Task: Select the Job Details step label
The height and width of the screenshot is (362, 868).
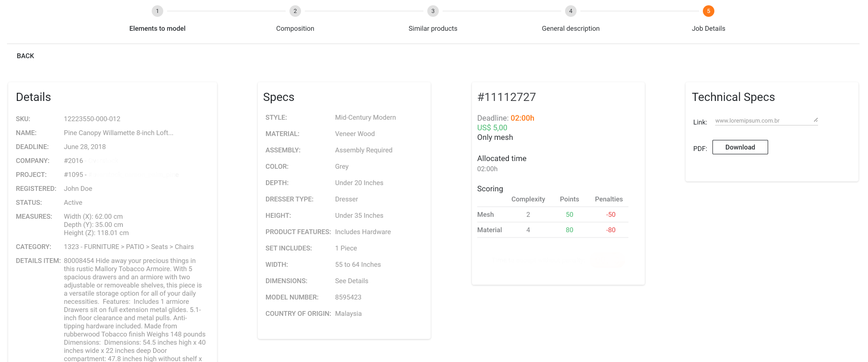Action: (x=709, y=28)
